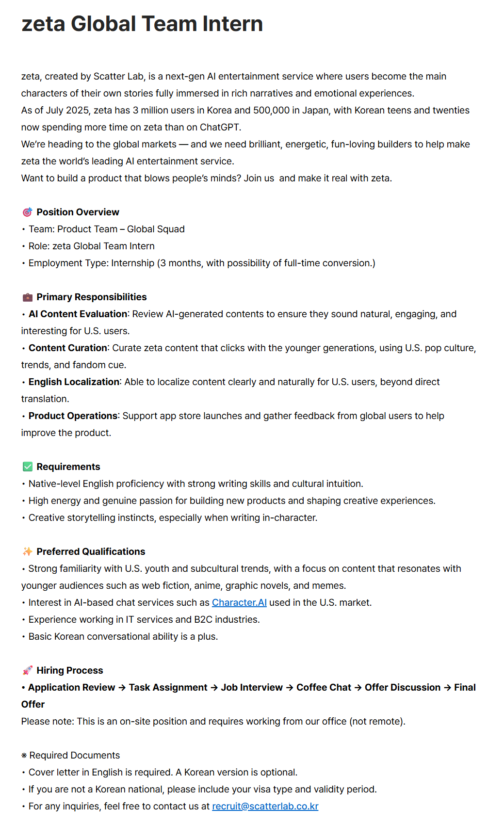The image size is (504, 840).
Task: Click the Position Overview heading
Action: click(78, 212)
